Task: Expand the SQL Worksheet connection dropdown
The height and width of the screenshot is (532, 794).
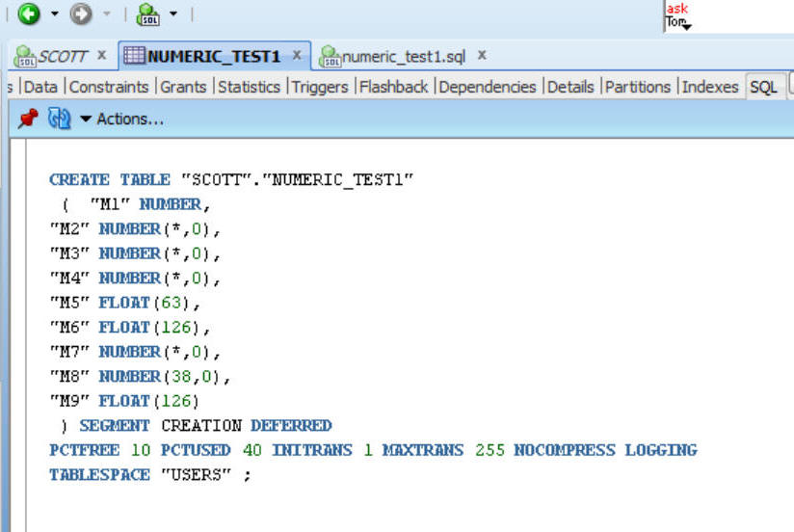Action: [x=173, y=14]
